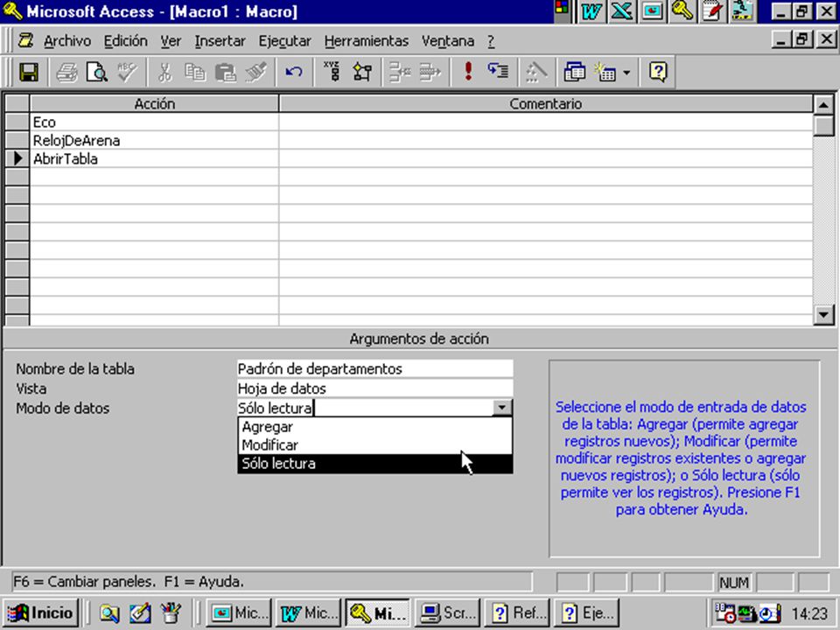840x630 pixels.
Task: Open the Herramientas menu
Action: [367, 41]
